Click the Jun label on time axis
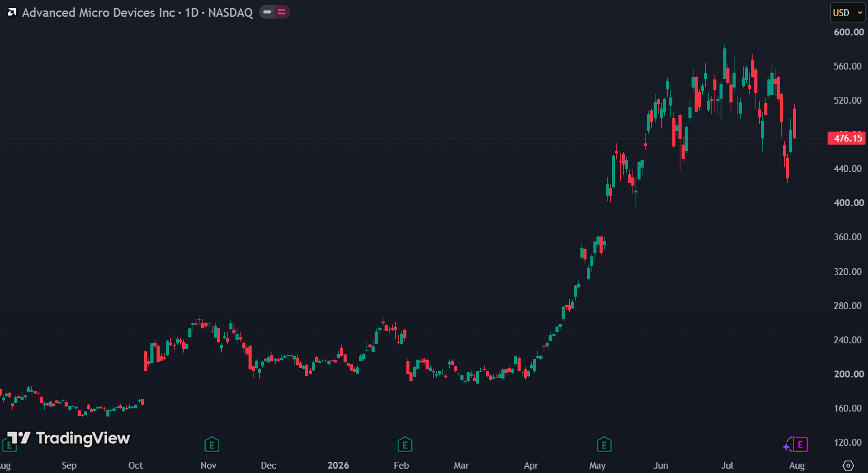Image resolution: width=868 pixels, height=473 pixels. 661,466
